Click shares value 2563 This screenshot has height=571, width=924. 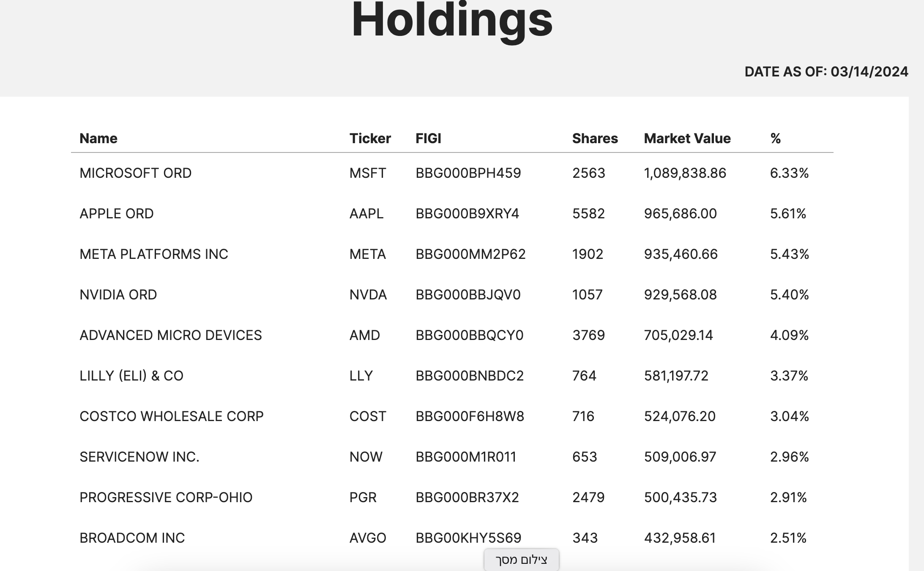589,173
